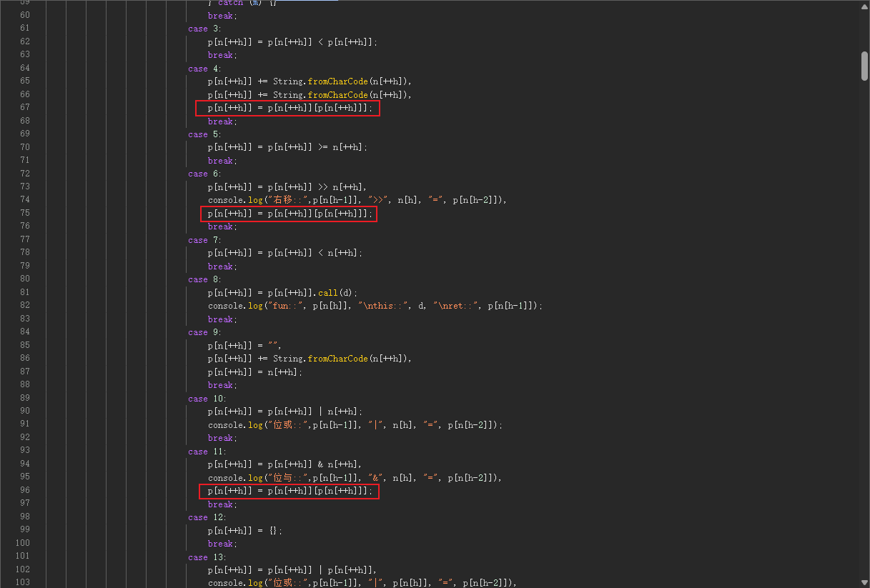Click the "& n[++h]," statement on line 94
Image resolution: width=870 pixels, height=588 pixels.
click(285, 464)
